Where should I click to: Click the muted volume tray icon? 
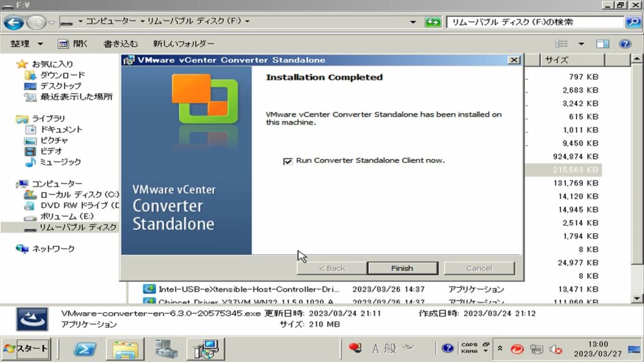[x=556, y=349]
